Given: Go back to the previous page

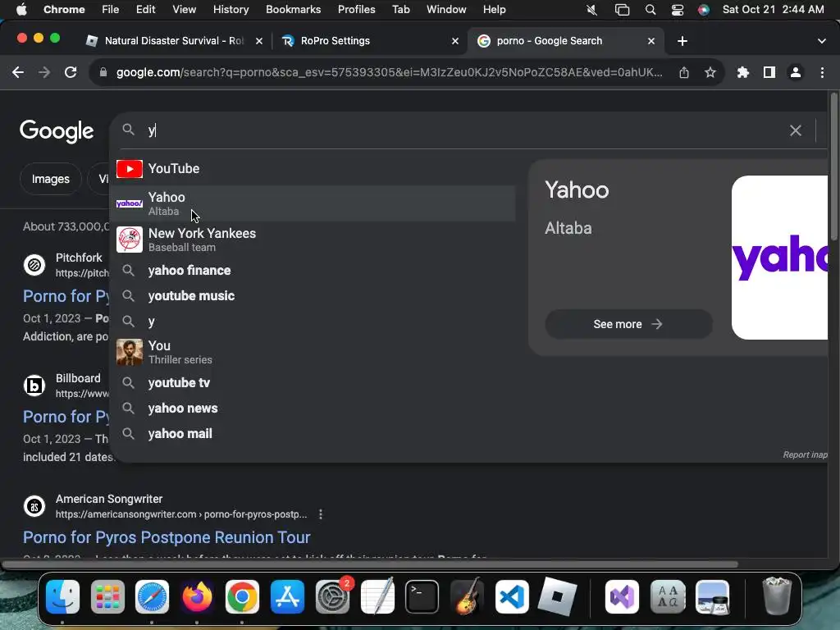Looking at the screenshot, I should [x=18, y=72].
